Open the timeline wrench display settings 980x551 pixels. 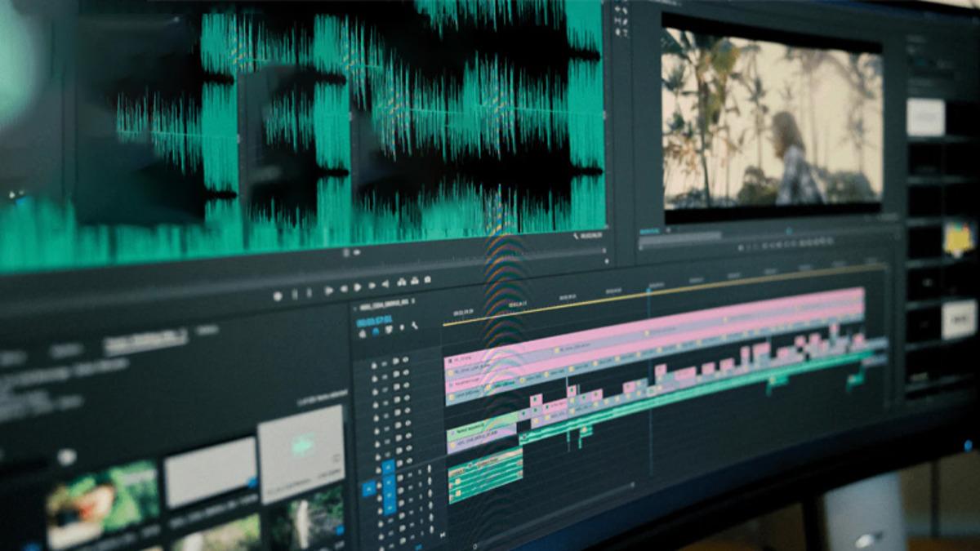point(415,326)
